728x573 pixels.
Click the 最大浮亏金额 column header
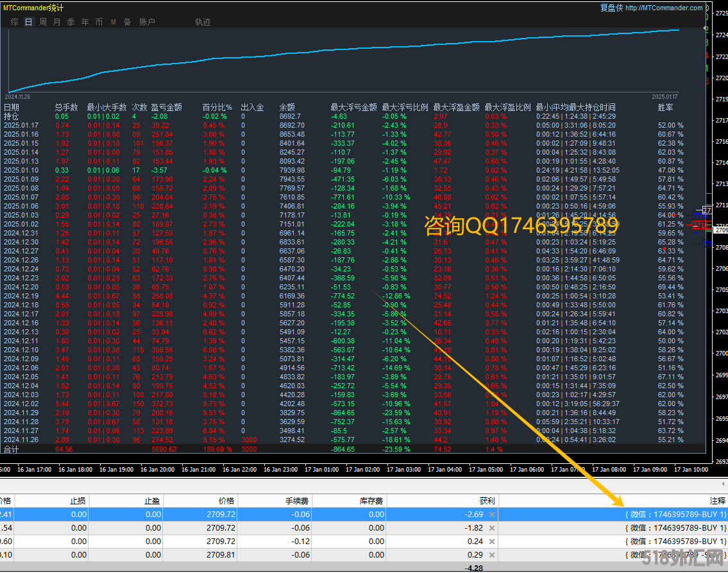click(354, 107)
